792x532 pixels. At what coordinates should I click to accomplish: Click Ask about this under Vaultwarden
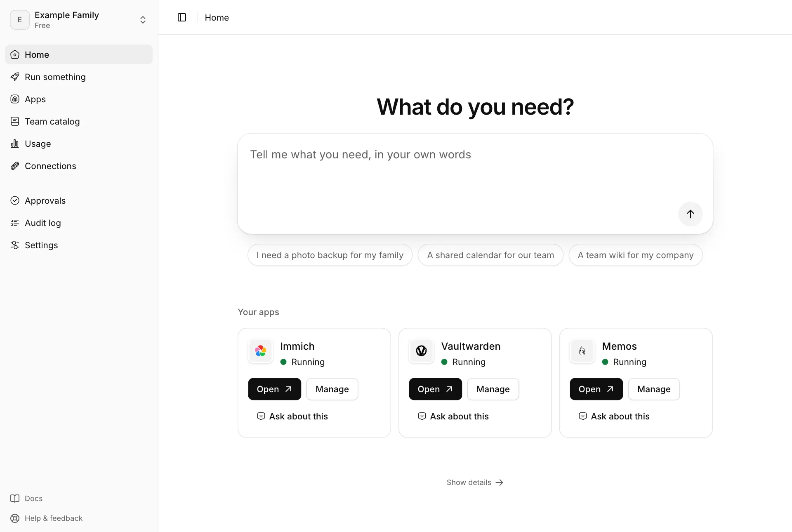(453, 416)
